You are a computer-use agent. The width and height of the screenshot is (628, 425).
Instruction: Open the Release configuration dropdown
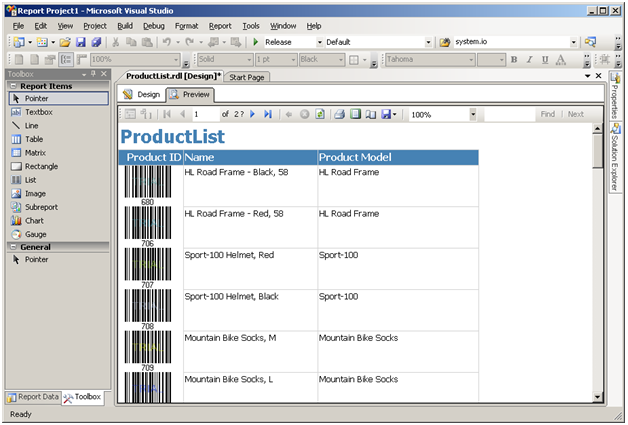coord(319,42)
